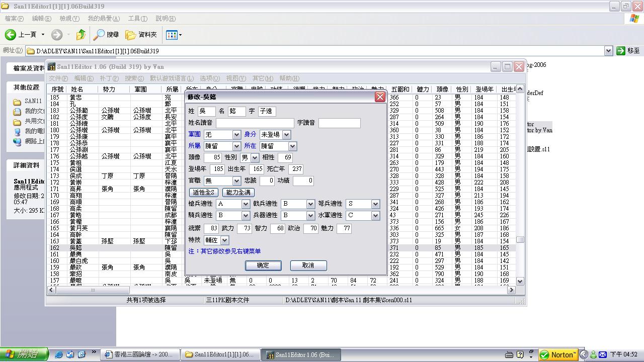The width and height of the screenshot is (644, 362).
Task: Open 共用文件 folder in Explorer sidebar
Action: click(29, 121)
